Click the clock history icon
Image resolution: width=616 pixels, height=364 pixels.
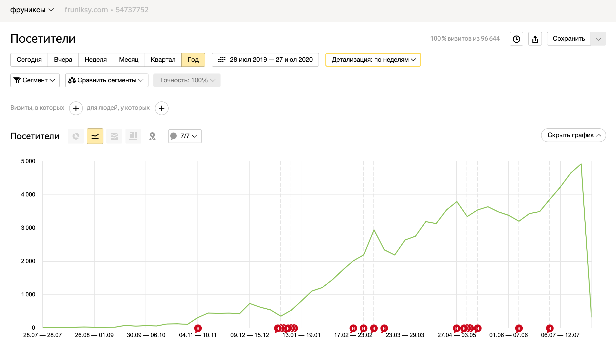(516, 39)
